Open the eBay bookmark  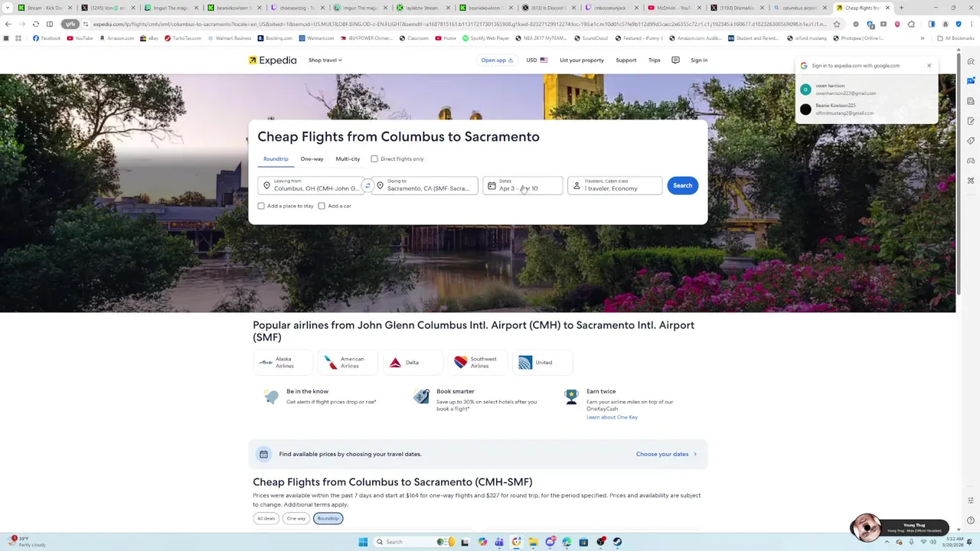(150, 38)
